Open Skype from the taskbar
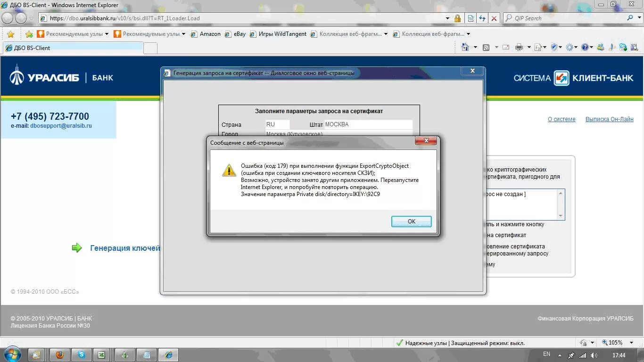The image size is (644, 362). coord(81,355)
